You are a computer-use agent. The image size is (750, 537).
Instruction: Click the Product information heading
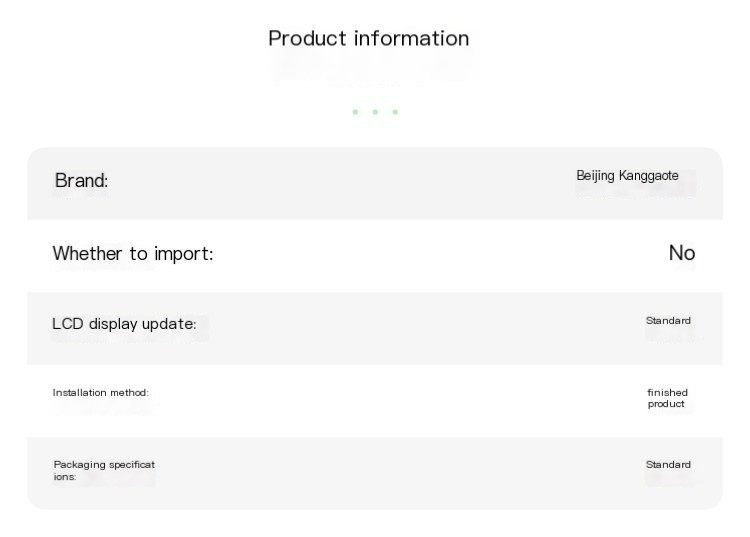click(x=368, y=39)
